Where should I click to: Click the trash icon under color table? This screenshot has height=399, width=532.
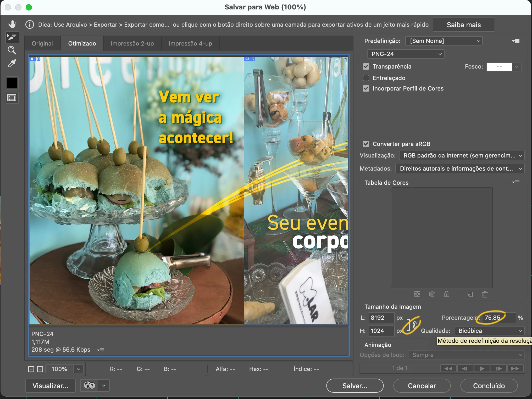(485, 294)
